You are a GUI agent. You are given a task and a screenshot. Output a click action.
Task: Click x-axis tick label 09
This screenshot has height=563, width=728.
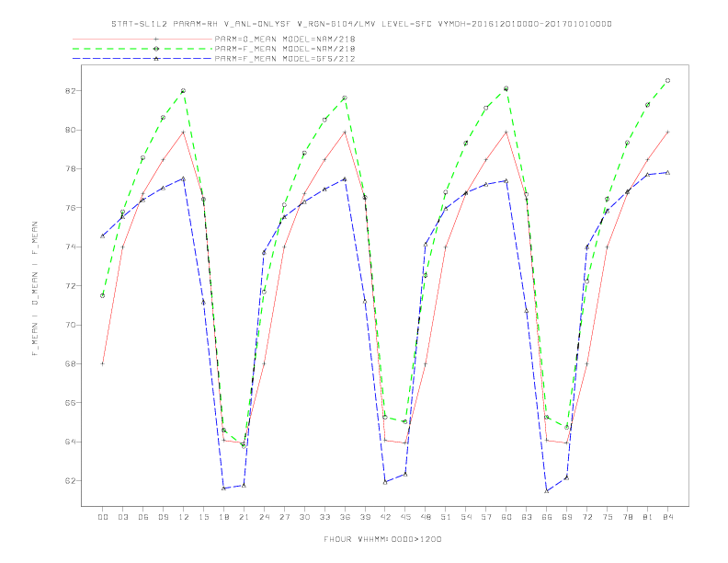click(163, 517)
